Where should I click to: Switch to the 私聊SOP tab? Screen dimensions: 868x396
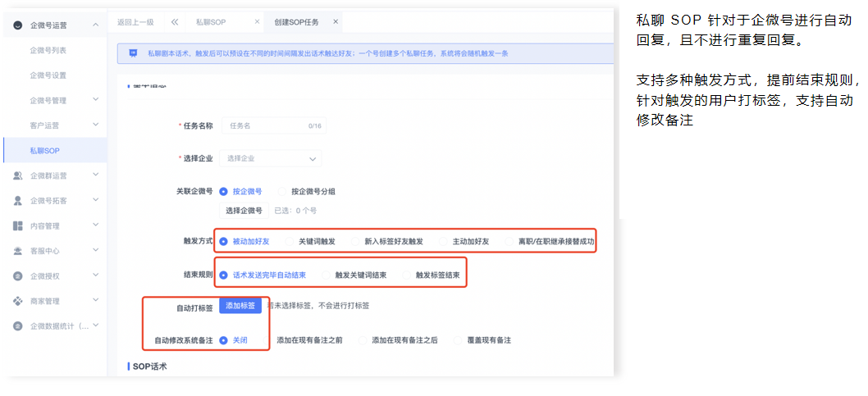pos(211,22)
